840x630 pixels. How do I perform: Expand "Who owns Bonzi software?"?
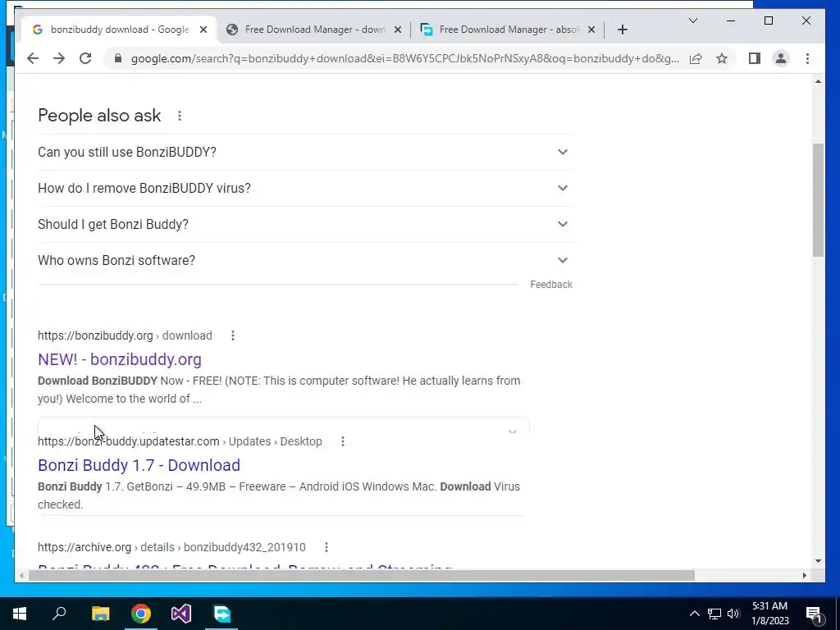(x=305, y=260)
